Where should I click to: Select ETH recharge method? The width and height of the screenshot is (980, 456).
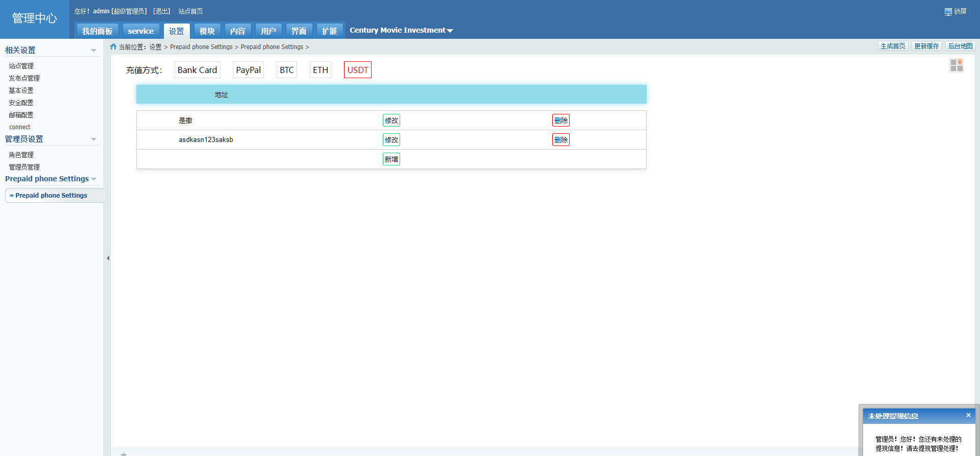pos(321,70)
